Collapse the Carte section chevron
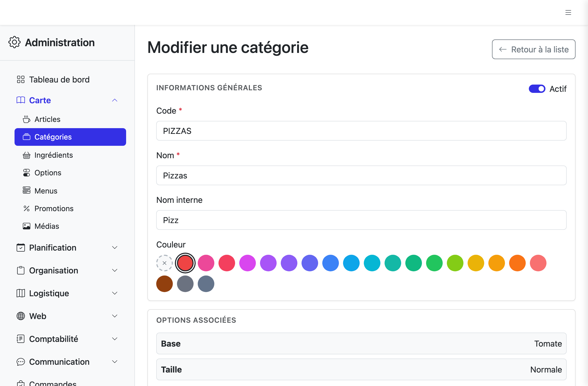Image resolution: width=588 pixels, height=386 pixels. pos(115,100)
